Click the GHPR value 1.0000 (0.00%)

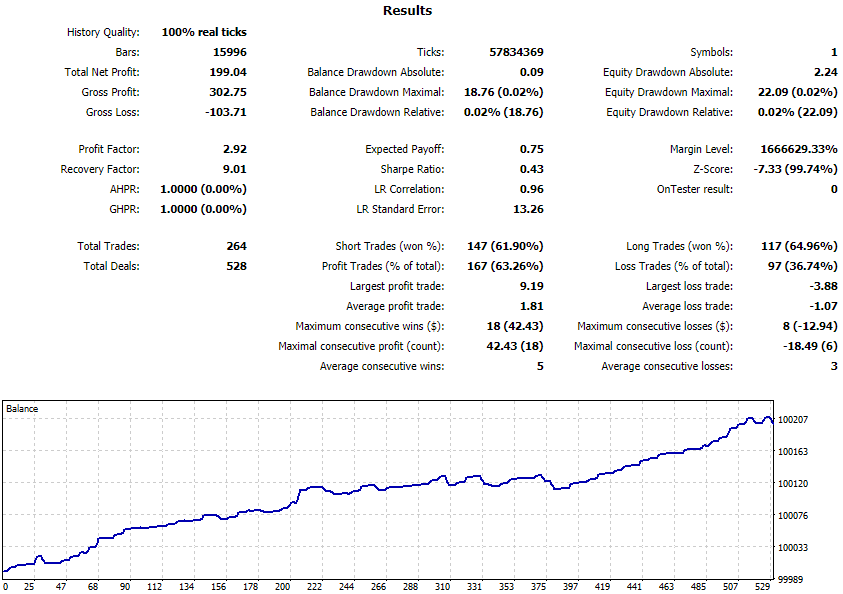tap(203, 209)
